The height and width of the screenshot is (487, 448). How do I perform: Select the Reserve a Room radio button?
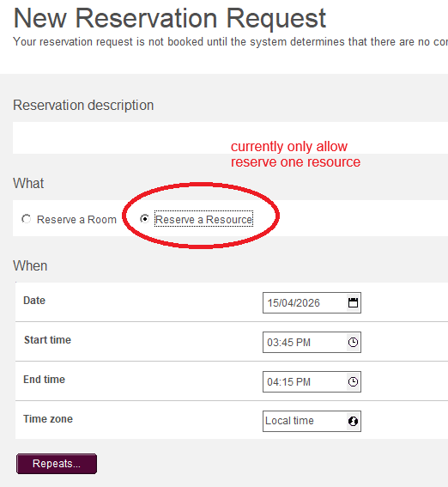[26, 219]
